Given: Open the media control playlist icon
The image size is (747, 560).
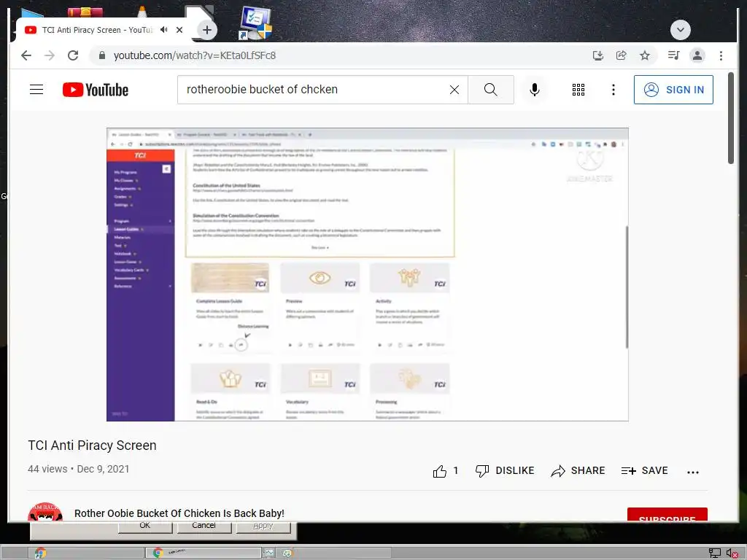Looking at the screenshot, I should tap(673, 55).
